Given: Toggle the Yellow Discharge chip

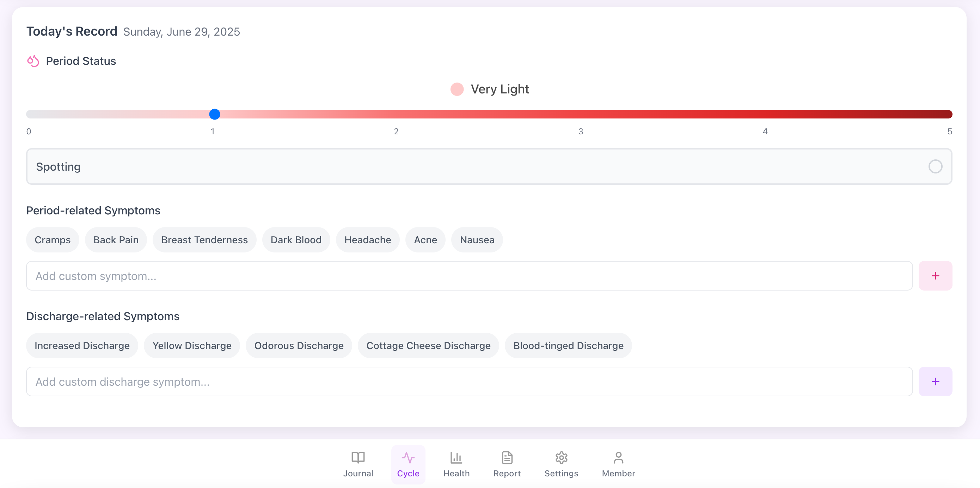Looking at the screenshot, I should point(192,346).
